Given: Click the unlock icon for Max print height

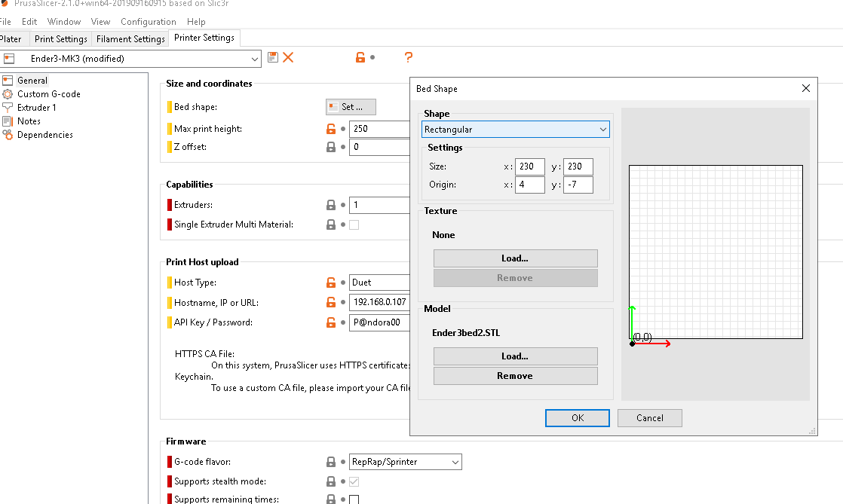Looking at the screenshot, I should coord(331,129).
